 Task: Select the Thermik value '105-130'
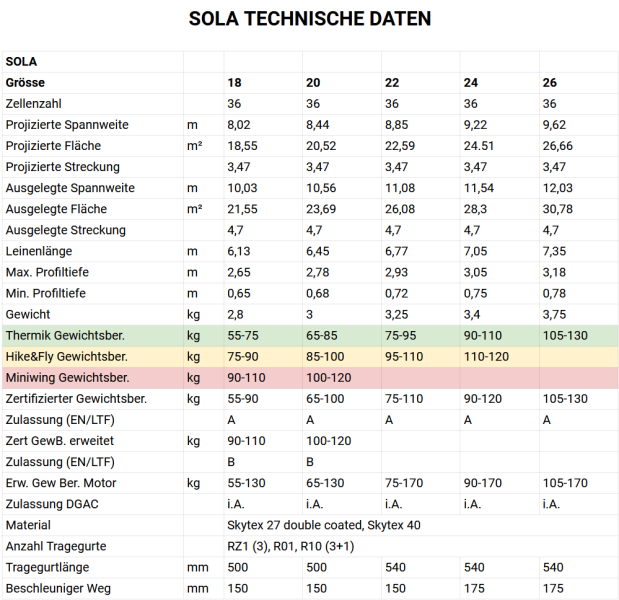565,336
